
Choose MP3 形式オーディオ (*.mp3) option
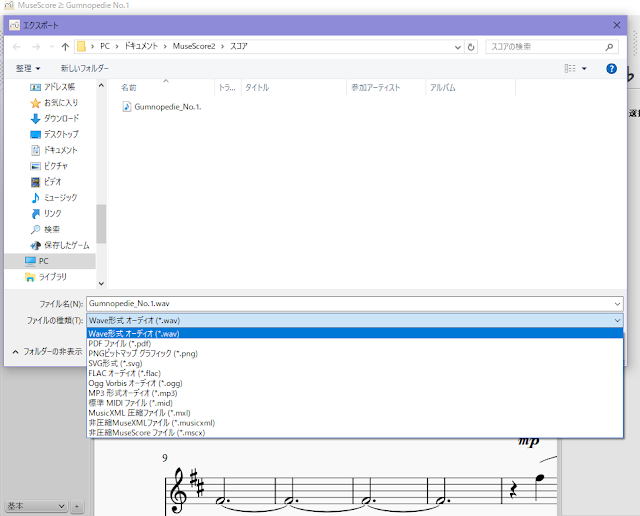355,393
